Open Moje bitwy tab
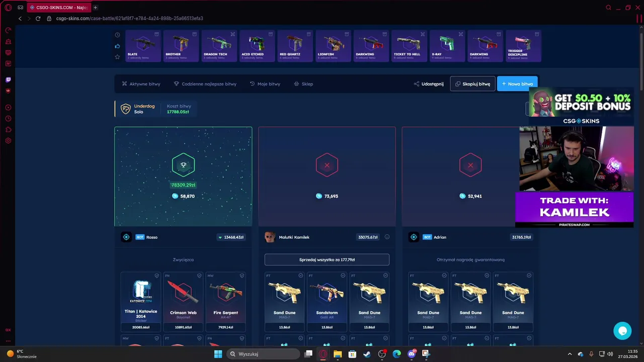This screenshot has width=644, height=362. tap(265, 84)
